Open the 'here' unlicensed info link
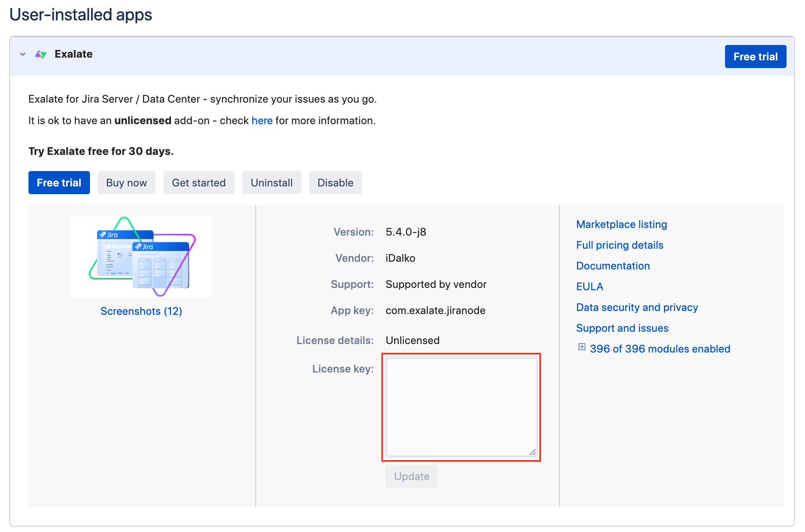Viewport: 805px width, 532px height. coord(262,121)
